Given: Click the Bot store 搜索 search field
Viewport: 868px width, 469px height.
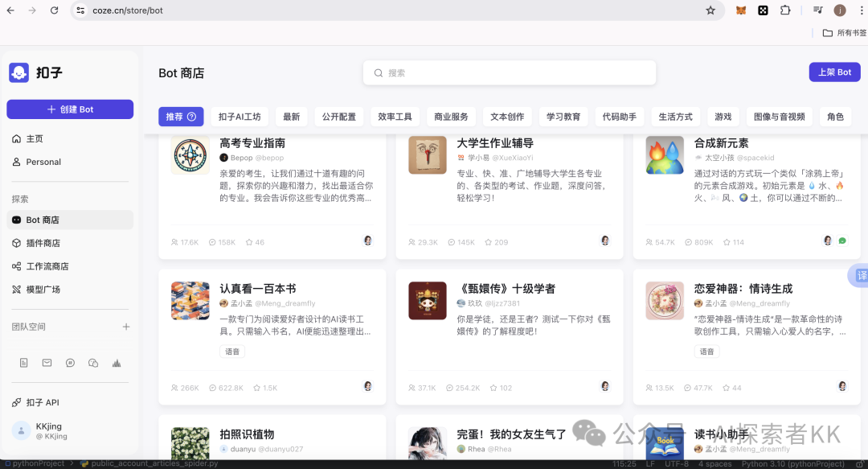Looking at the screenshot, I should click(510, 72).
